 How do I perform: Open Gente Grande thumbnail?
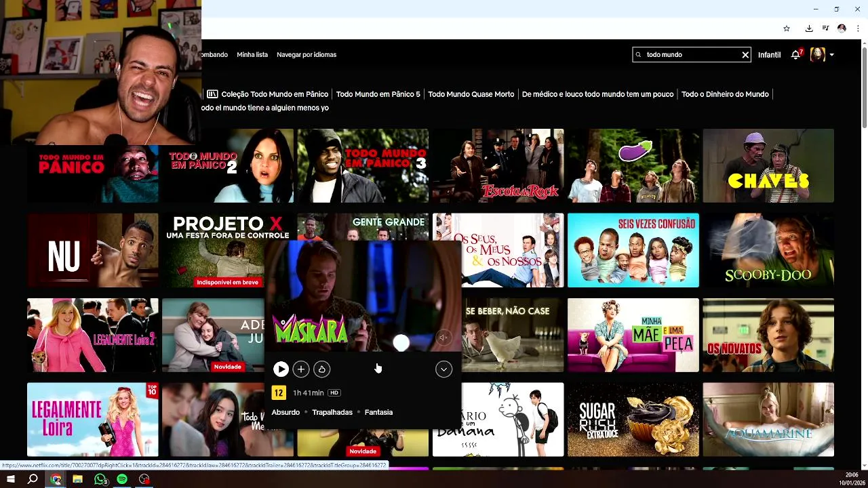coord(363,226)
